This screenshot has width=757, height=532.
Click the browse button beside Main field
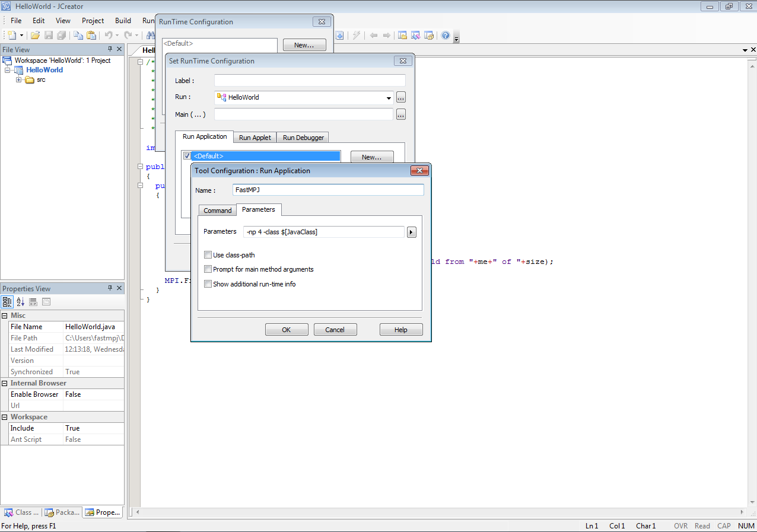[x=401, y=114]
